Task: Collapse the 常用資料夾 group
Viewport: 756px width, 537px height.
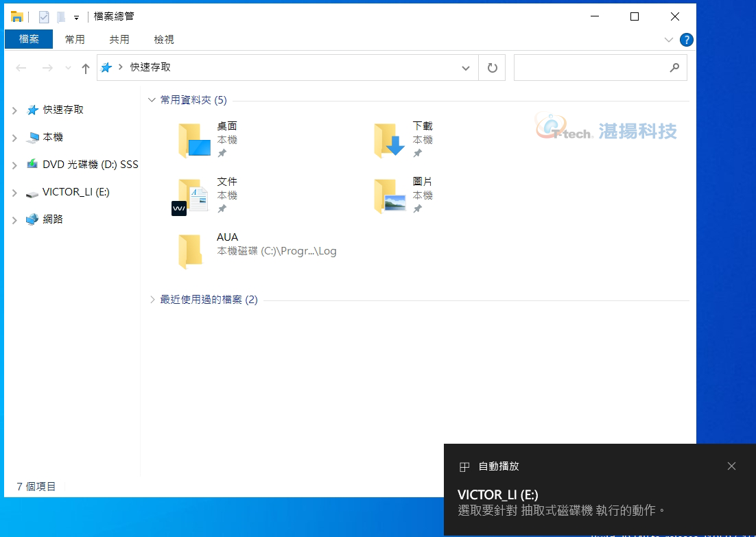Action: coord(152,100)
